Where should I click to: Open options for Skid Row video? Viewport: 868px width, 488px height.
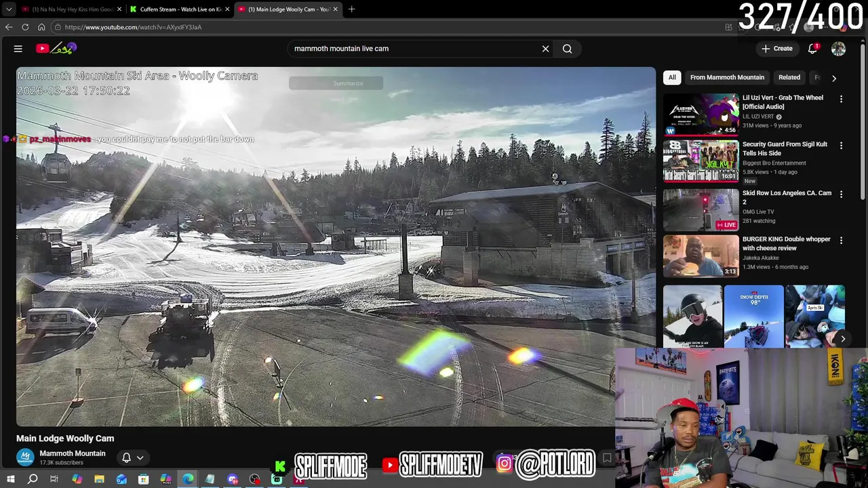coord(842,194)
